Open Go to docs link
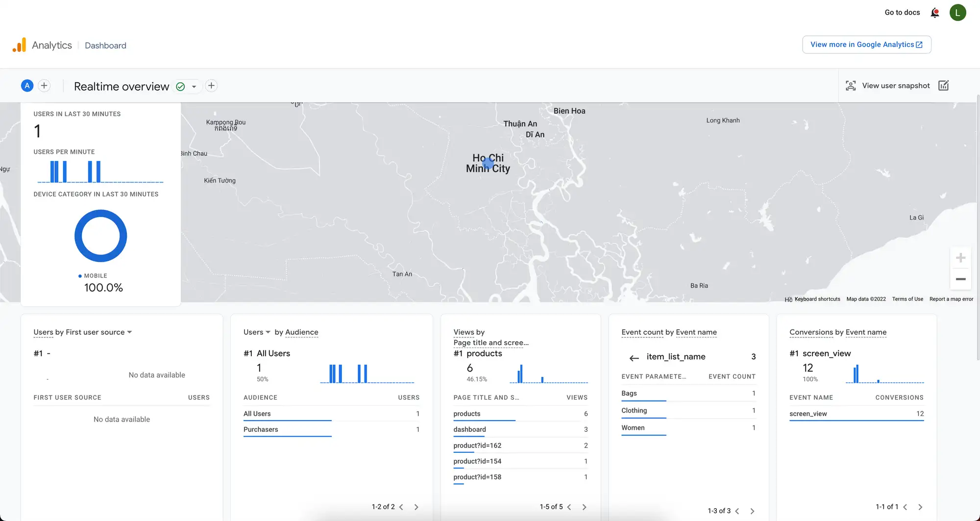This screenshot has width=980, height=521. tap(902, 13)
